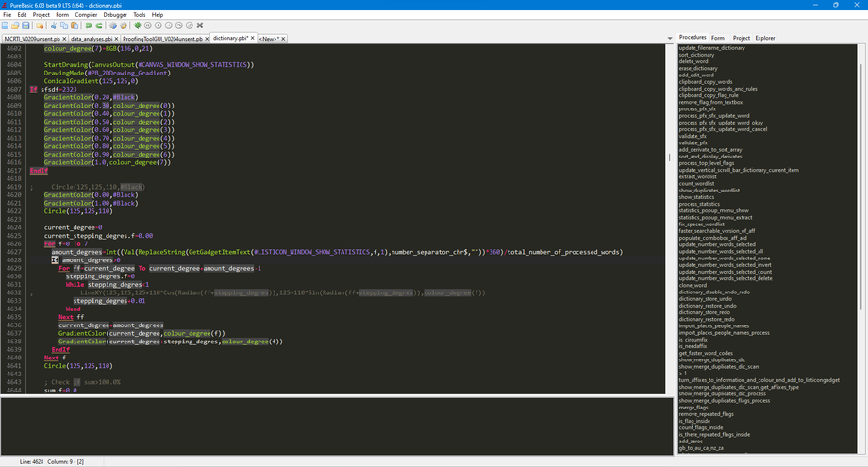Click the debugger Step Out icon
Image resolution: width=868 pixels, height=467 pixels.
pos(190,25)
